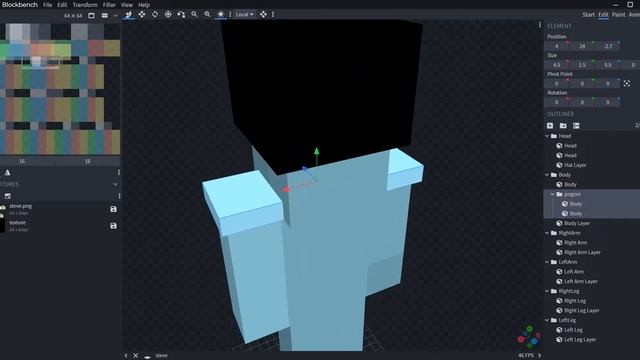The width and height of the screenshot is (640, 360).
Task: Collapse the RightLeg group
Action: (547, 291)
